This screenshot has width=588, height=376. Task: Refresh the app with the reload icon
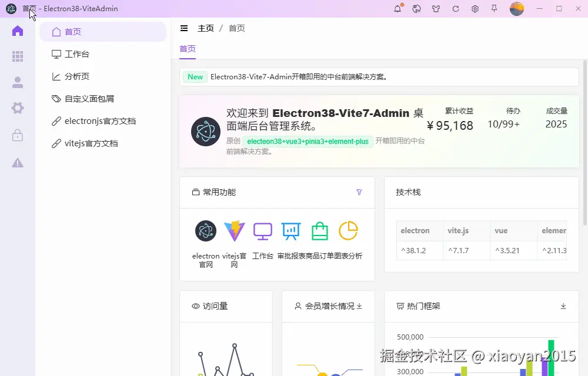tap(455, 9)
